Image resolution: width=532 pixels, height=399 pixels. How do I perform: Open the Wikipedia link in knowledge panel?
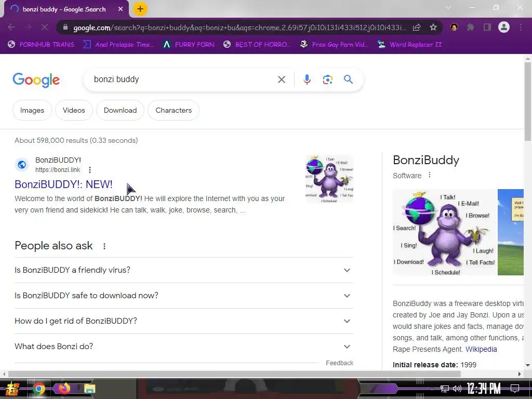pyautogui.click(x=481, y=349)
